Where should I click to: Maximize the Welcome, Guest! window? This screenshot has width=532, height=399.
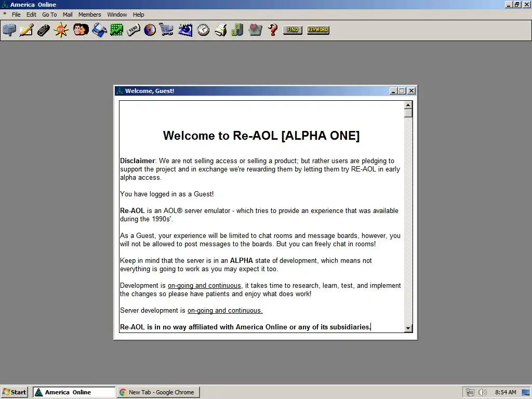point(402,91)
